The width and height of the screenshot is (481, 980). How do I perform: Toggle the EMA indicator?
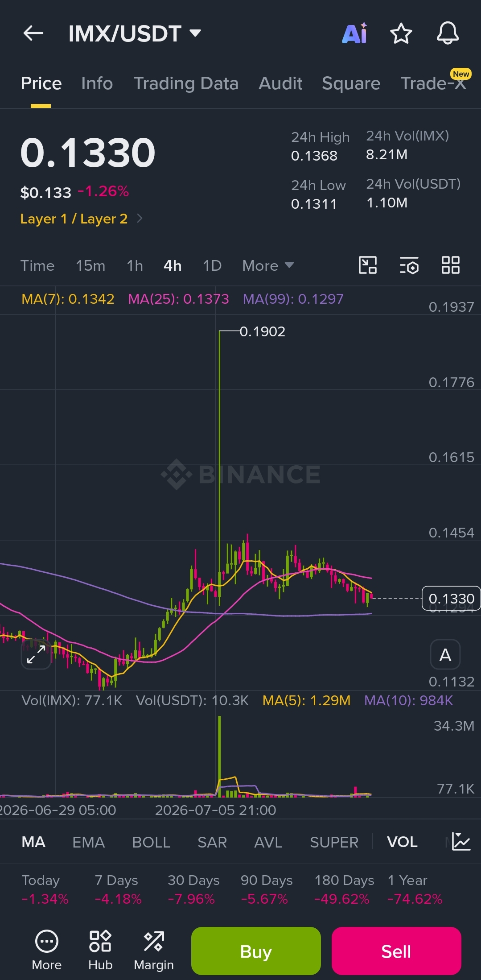pos(88,842)
